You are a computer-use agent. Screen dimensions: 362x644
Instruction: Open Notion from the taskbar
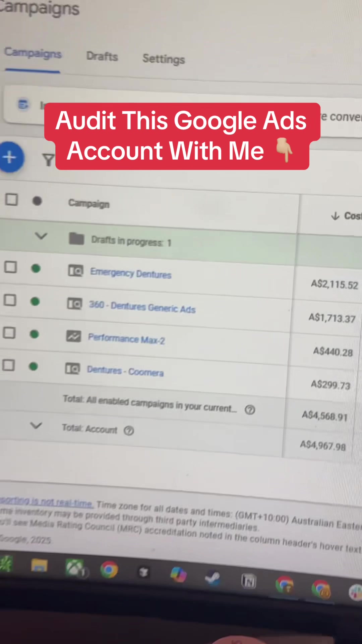click(x=249, y=581)
